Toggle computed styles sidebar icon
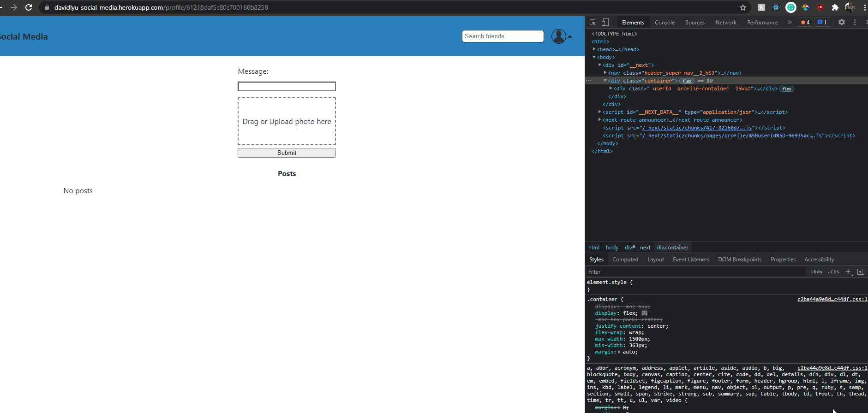Screen dimensions: 868x413 pos(861,272)
